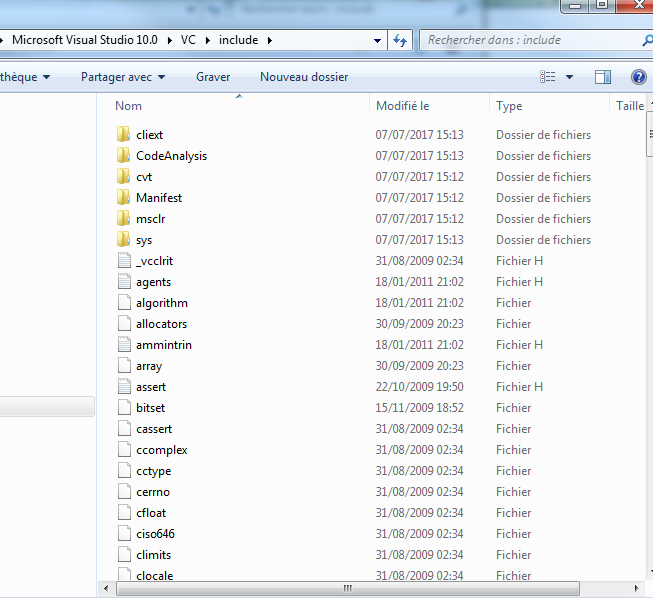The width and height of the screenshot is (653, 598).
Task: Click the climits file icon
Action: [x=124, y=554]
